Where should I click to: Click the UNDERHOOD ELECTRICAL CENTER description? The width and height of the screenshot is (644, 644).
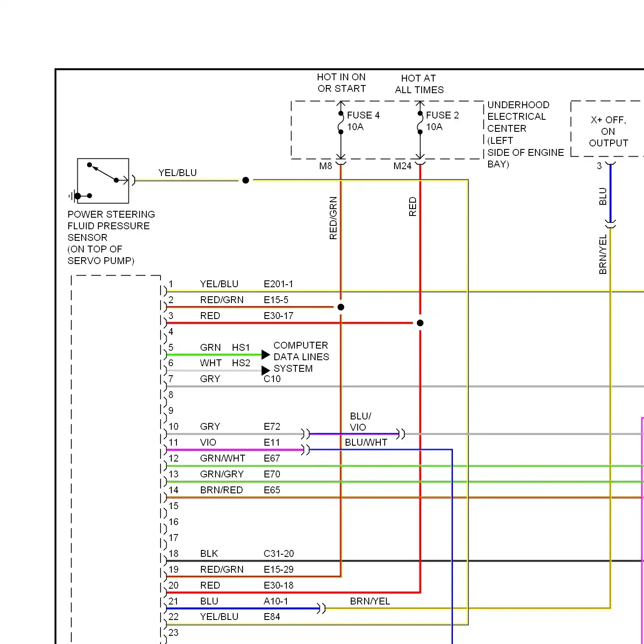point(526,134)
